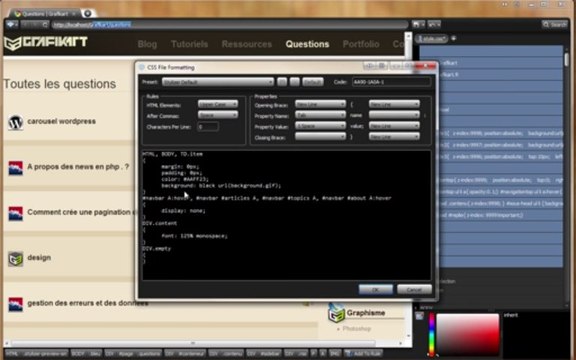Screen dimensions: 576x360
Task: Open the Ressources menu item
Action: [247, 44]
